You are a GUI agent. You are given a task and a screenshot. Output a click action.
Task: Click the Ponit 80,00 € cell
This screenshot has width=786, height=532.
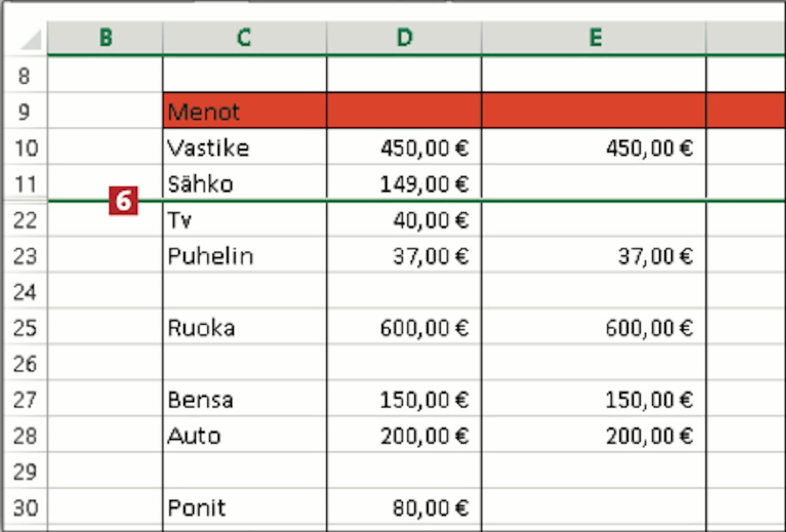tap(404, 507)
